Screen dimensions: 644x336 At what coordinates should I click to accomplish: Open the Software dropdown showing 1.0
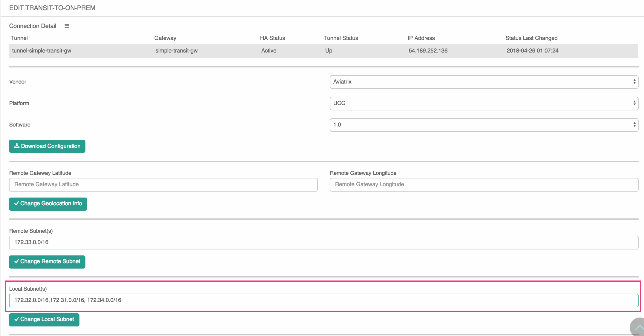484,125
